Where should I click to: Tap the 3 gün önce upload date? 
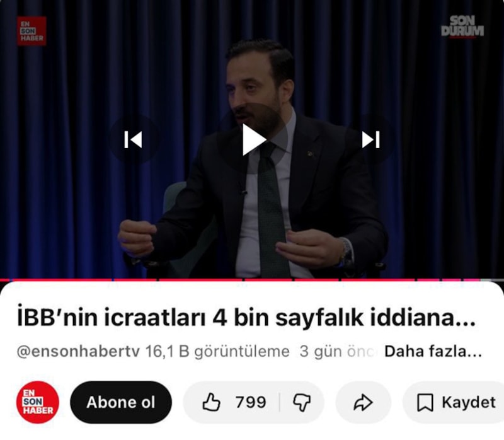[x=338, y=352]
